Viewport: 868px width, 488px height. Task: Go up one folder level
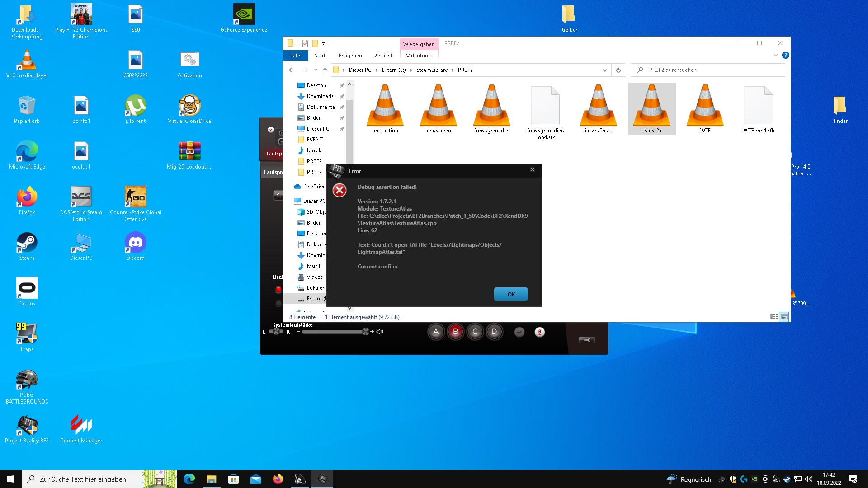point(325,70)
